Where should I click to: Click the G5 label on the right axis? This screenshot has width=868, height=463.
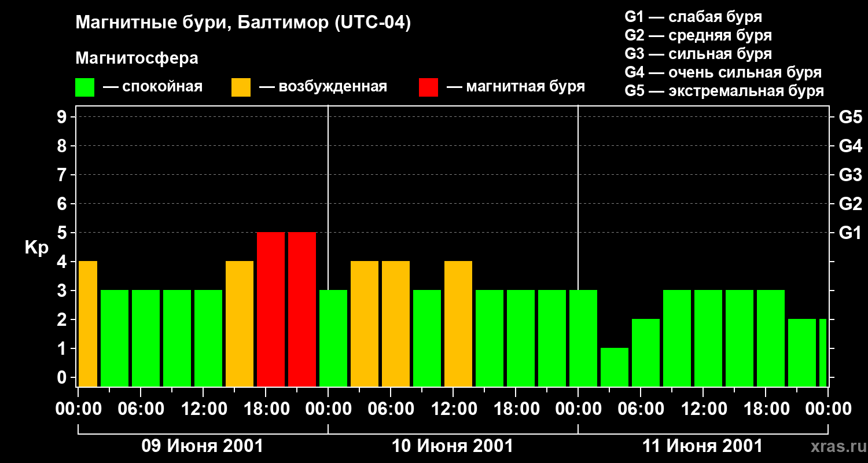click(x=850, y=117)
